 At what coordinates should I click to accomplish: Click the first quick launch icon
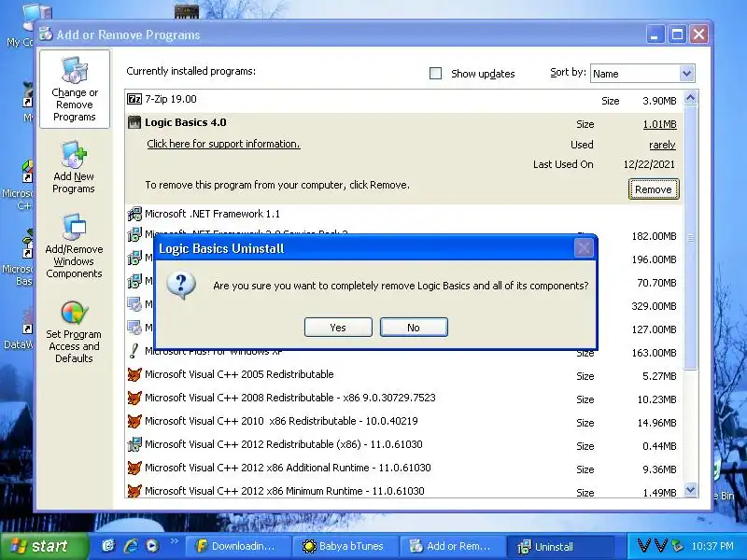coord(108,546)
